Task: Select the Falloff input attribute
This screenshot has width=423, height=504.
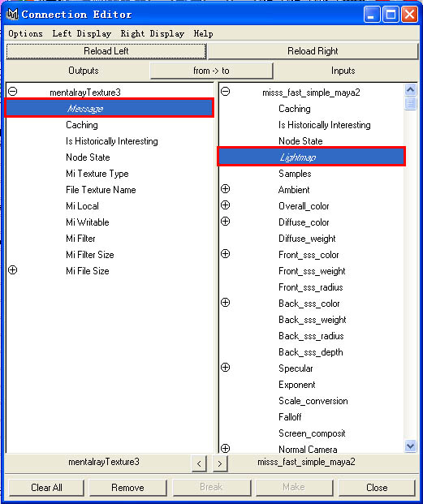Action: pos(290,417)
